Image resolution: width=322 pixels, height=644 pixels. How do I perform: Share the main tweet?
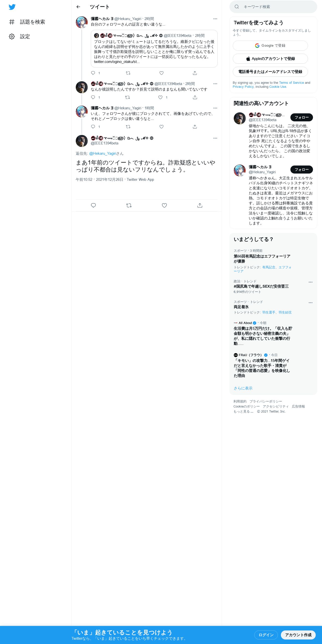(200, 205)
